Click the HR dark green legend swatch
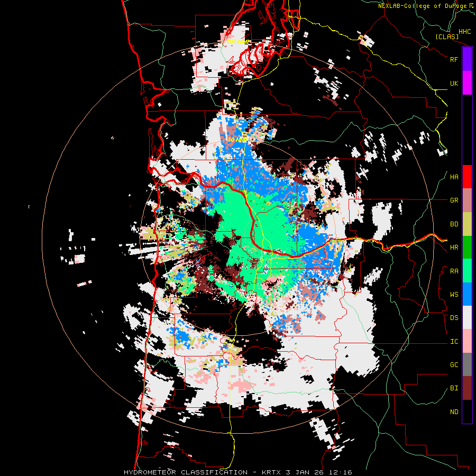This screenshot has height=476, width=476. pyautogui.click(x=467, y=247)
